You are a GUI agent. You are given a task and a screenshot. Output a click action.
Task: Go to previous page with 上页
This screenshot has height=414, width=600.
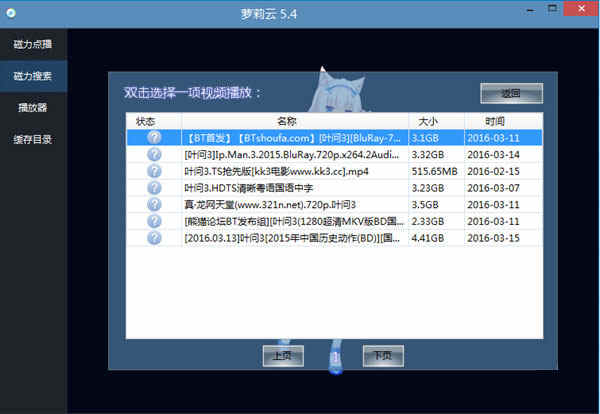coord(282,355)
